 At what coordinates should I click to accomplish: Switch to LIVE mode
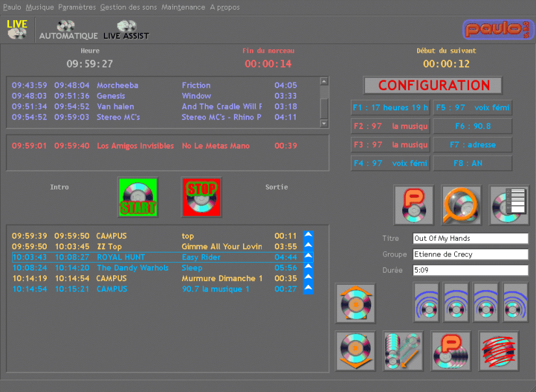click(x=16, y=29)
